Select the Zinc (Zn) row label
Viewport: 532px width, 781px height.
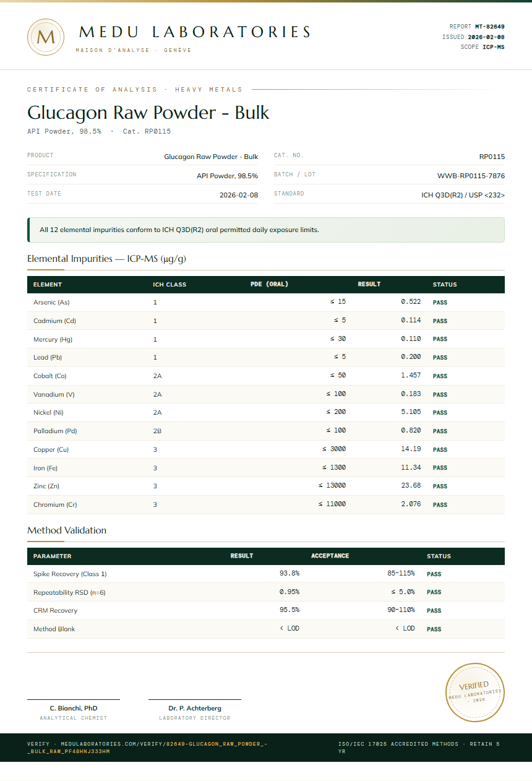[x=46, y=486]
